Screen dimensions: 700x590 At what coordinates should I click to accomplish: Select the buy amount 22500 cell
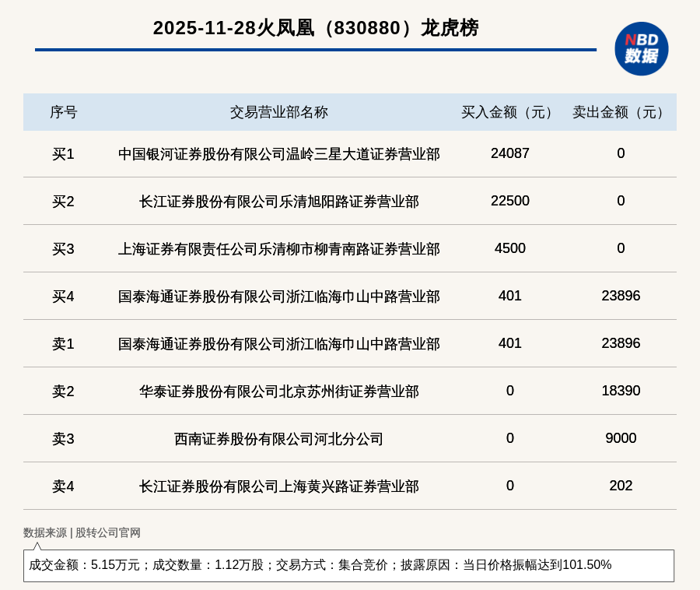pyautogui.click(x=509, y=201)
